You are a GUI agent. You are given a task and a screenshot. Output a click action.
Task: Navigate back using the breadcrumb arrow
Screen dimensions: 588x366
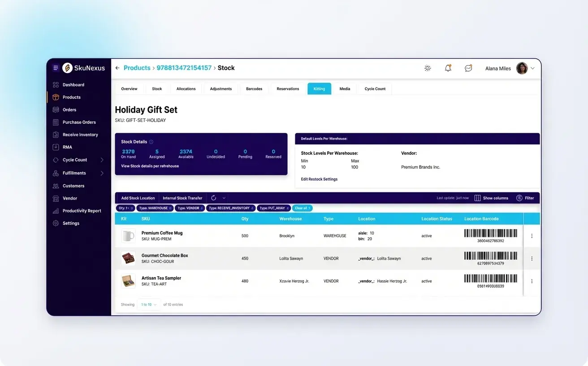(x=117, y=68)
